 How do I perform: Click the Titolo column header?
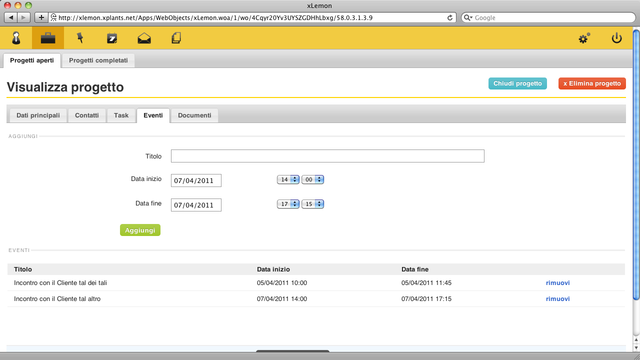click(23, 269)
